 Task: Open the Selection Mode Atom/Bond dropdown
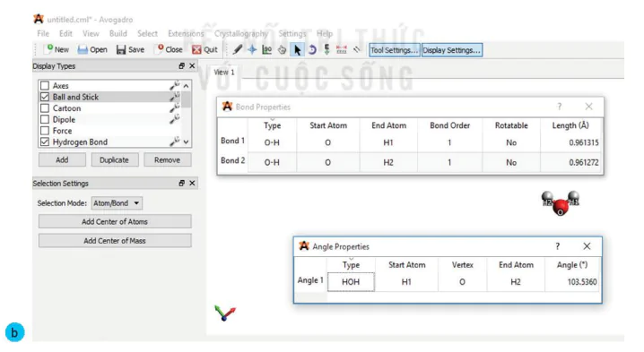[x=117, y=203]
